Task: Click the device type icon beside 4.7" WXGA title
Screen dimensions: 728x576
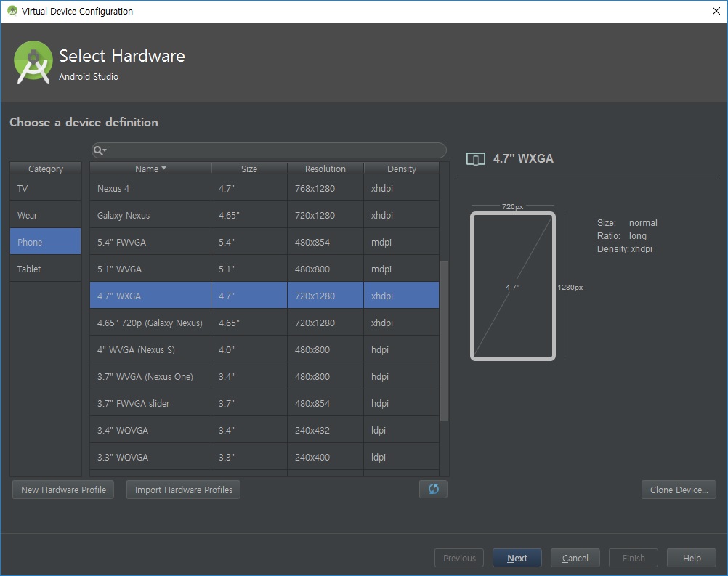Action: (475, 159)
